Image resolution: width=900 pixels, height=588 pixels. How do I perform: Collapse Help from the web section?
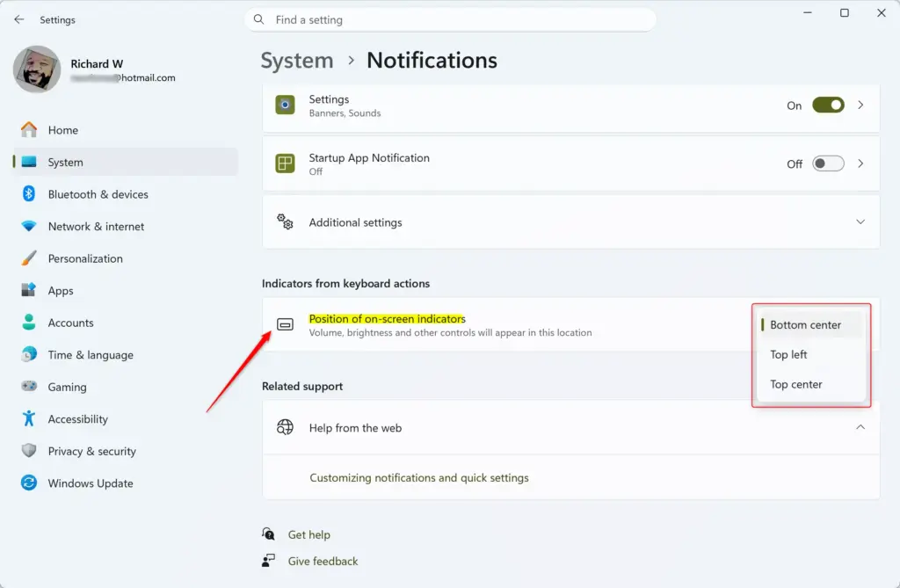pos(860,427)
